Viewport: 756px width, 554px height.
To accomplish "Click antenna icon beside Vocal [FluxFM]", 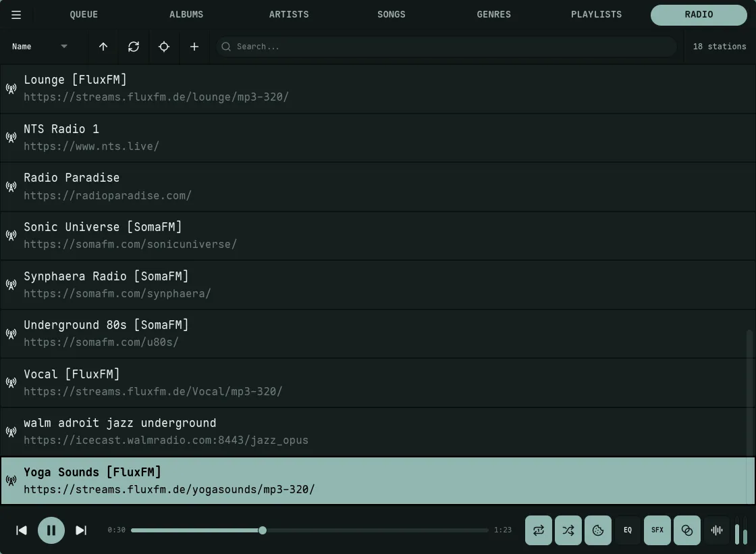I will point(11,382).
